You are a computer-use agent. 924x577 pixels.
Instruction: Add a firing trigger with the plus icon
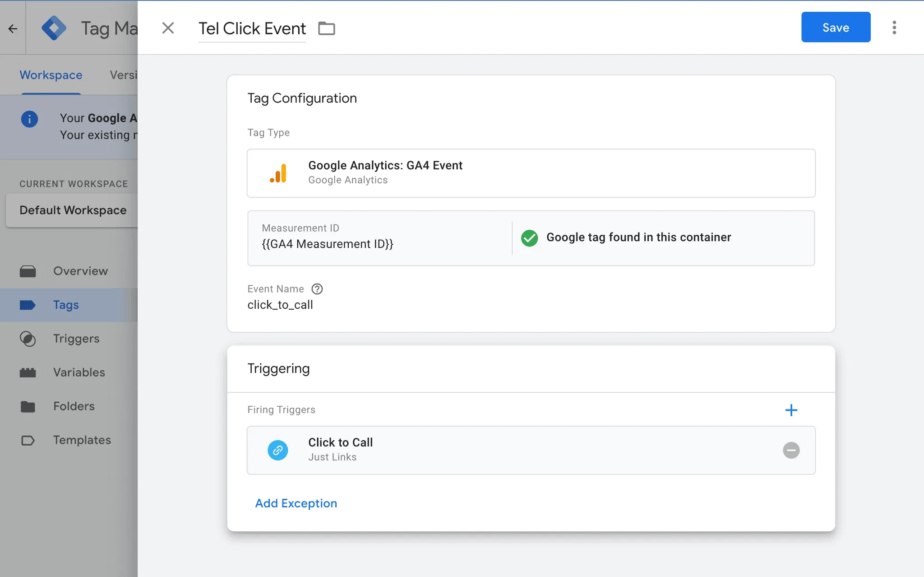click(x=791, y=410)
